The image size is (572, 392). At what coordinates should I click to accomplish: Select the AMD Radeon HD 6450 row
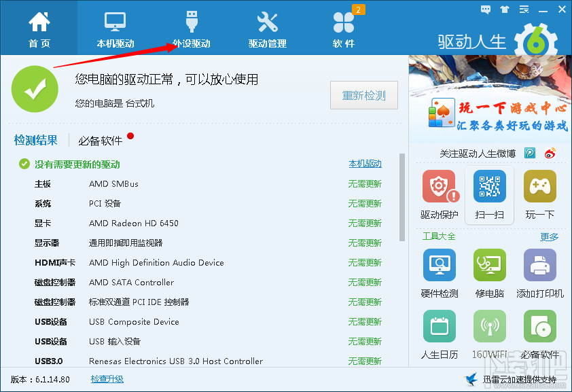coord(208,223)
